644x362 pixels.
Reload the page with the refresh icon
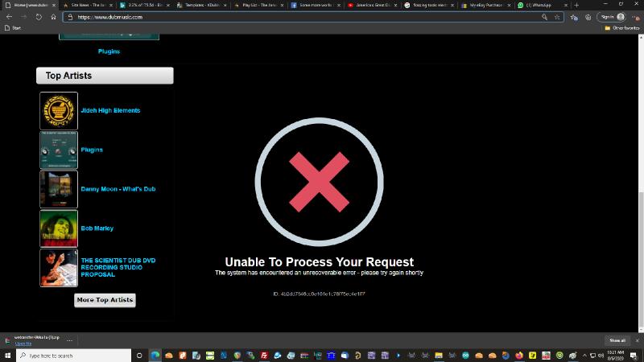tap(38, 16)
